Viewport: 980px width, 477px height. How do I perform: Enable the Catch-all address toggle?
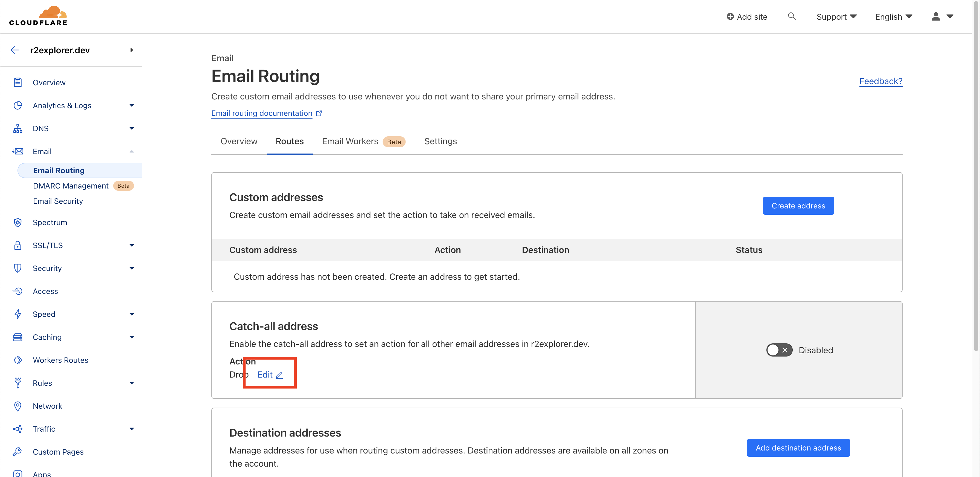click(779, 350)
